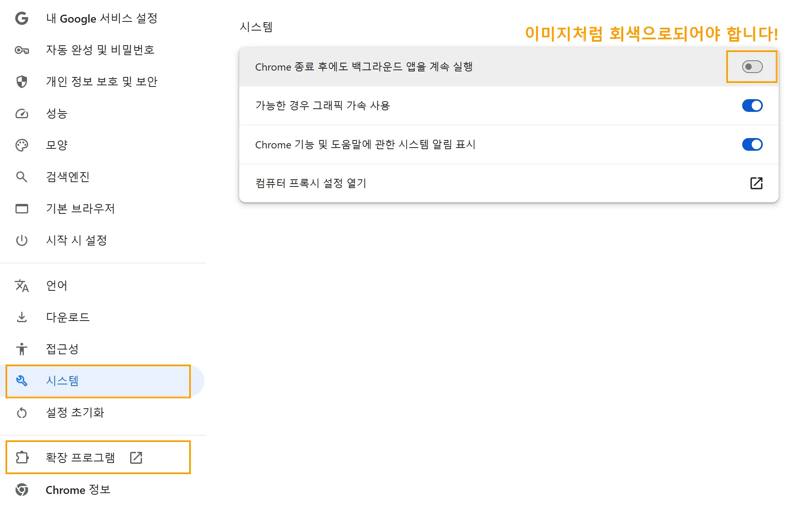812x509 pixels.
Task: Open the 시스템 settings menu item
Action: (x=62, y=381)
